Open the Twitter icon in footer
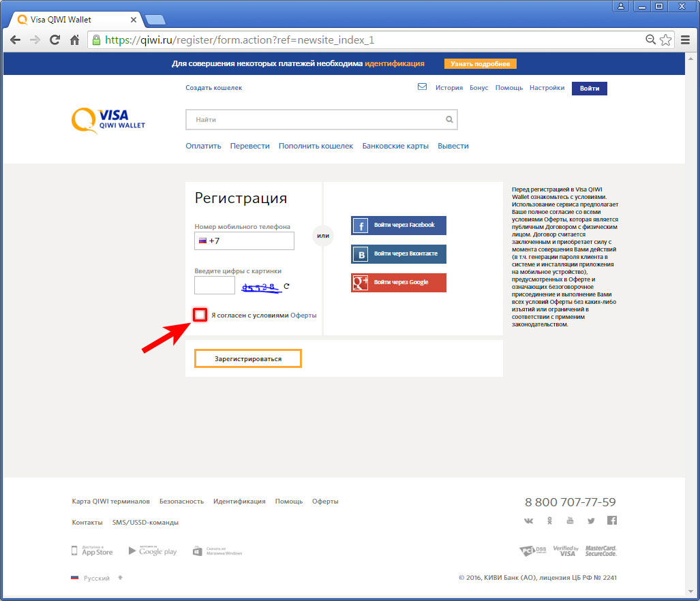The image size is (700, 601). 591,521
